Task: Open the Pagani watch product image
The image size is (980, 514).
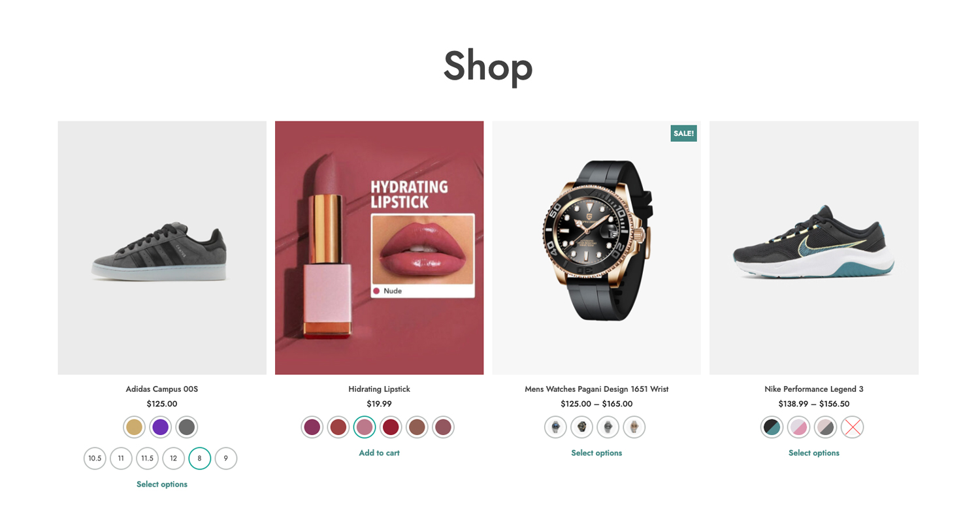Action: [x=596, y=248]
